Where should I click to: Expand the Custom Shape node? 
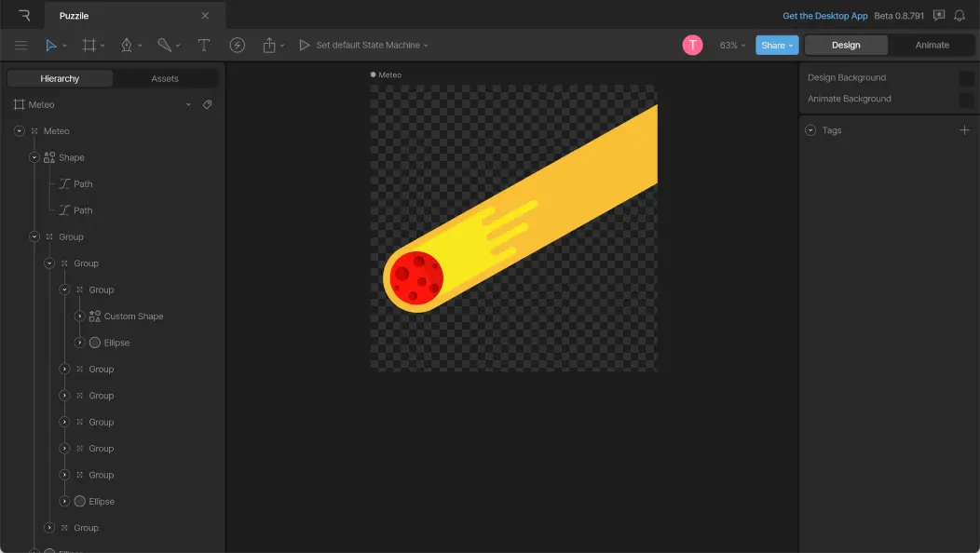(x=79, y=317)
